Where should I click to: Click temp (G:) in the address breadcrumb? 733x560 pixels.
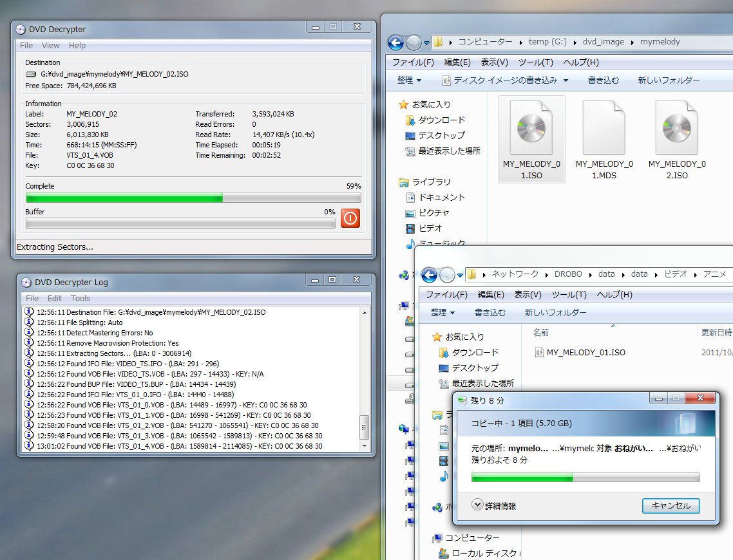pyautogui.click(x=547, y=42)
